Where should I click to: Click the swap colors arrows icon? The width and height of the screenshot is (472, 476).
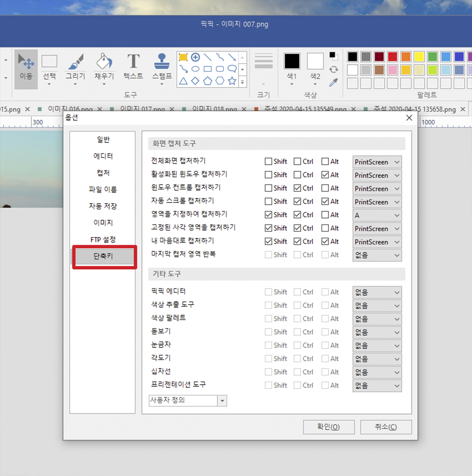[333, 69]
